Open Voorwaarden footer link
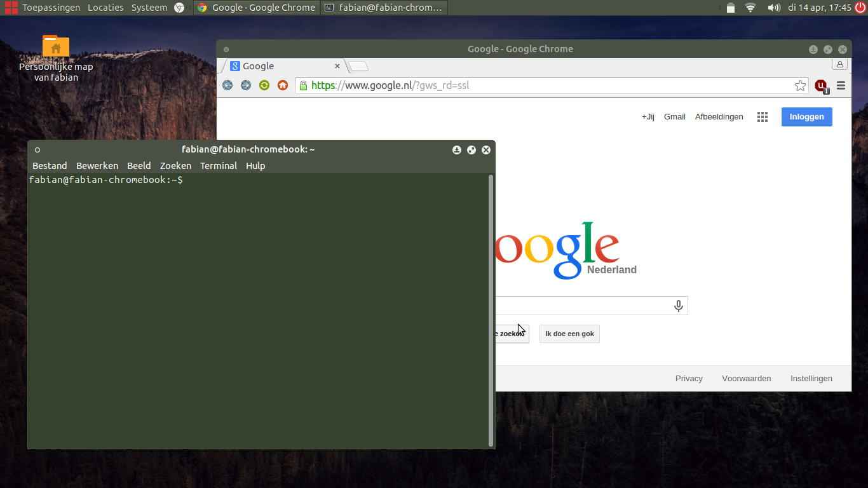The width and height of the screenshot is (868, 488). pyautogui.click(x=747, y=379)
